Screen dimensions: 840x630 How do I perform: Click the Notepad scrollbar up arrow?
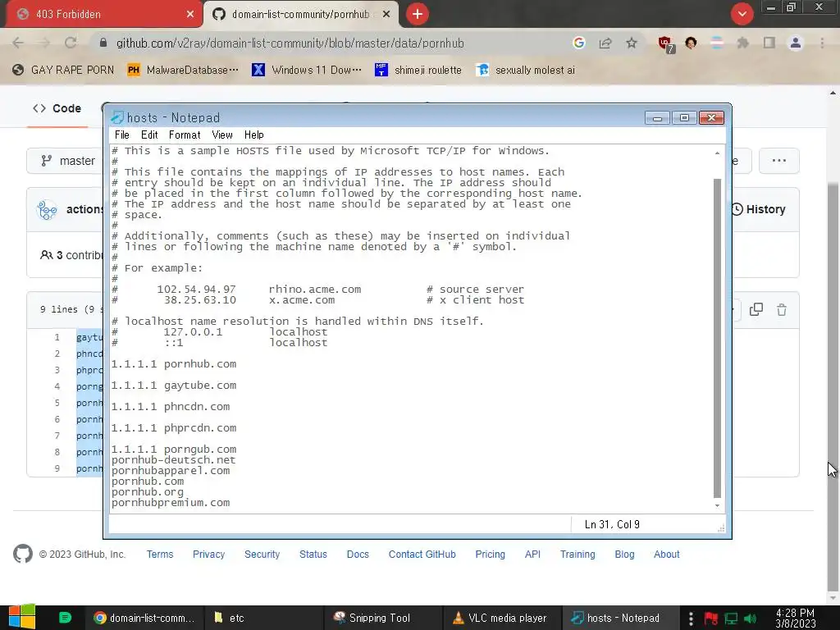point(717,153)
